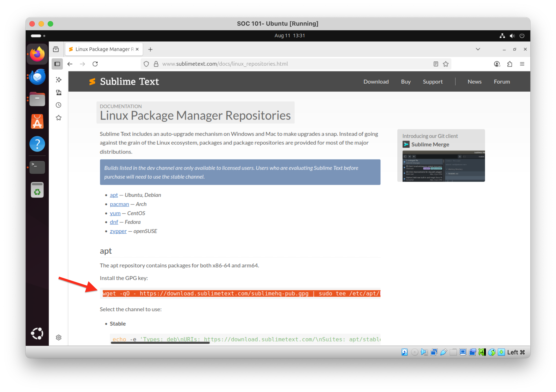556x392 pixels.
Task: Open Ubuntu Software app center icon
Action: [x=37, y=121]
